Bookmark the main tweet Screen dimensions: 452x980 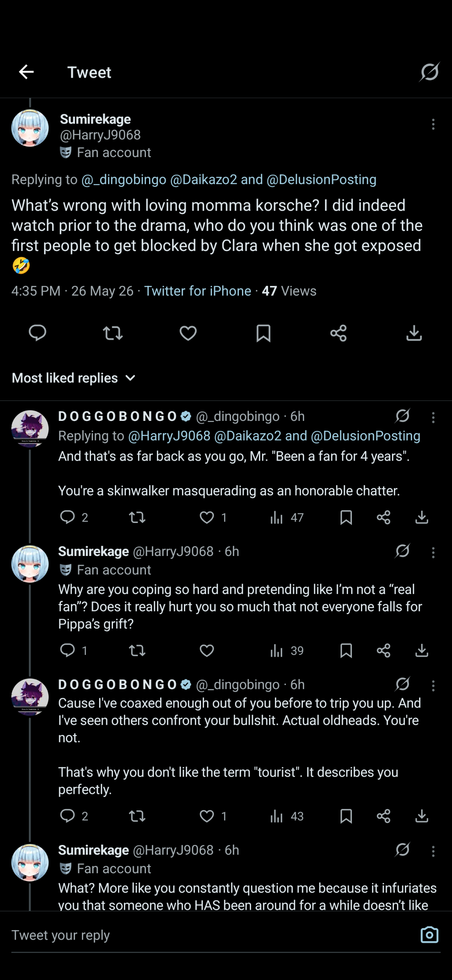pos(263,333)
